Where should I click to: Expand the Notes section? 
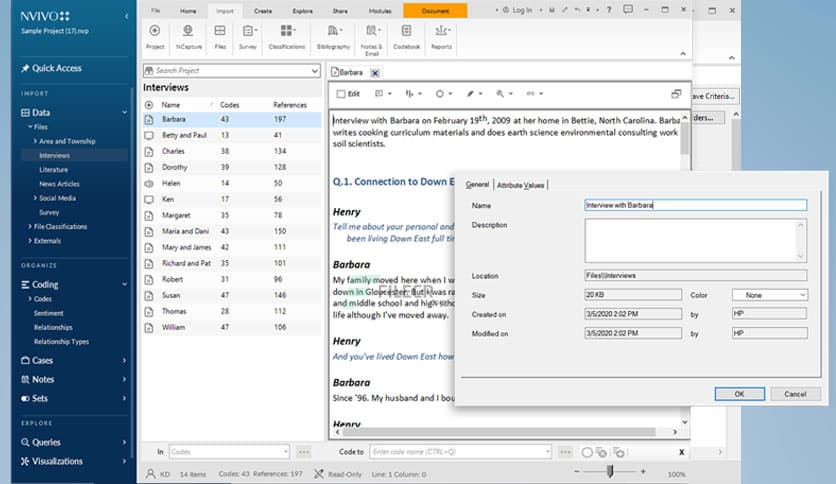[x=124, y=380]
